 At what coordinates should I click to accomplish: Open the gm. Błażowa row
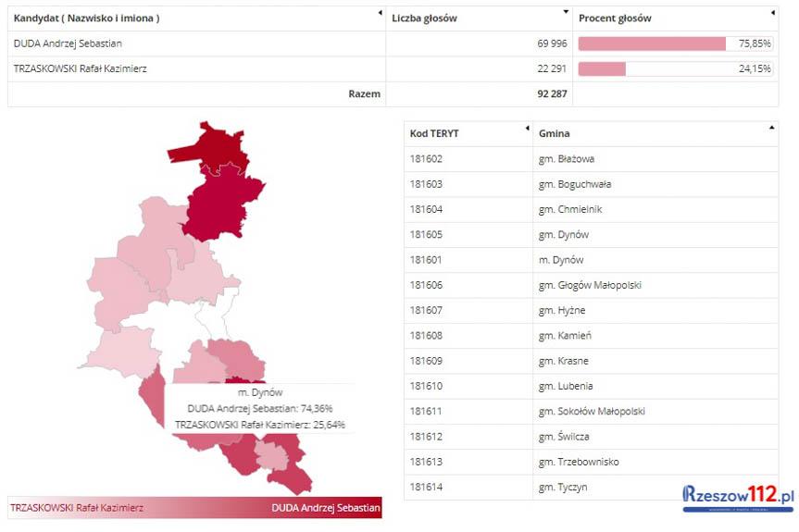pyautogui.click(x=566, y=159)
